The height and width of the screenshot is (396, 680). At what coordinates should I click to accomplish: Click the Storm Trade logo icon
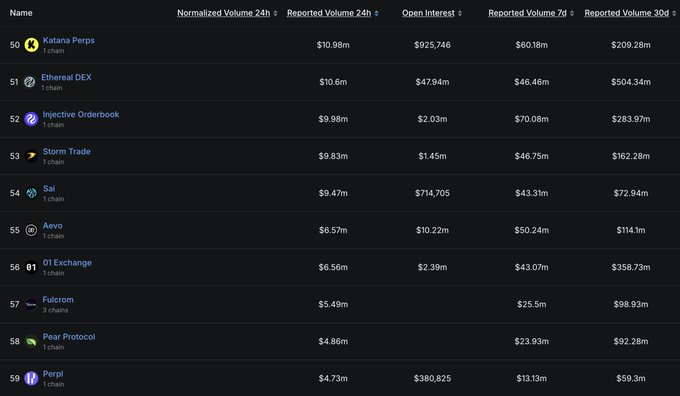click(31, 156)
